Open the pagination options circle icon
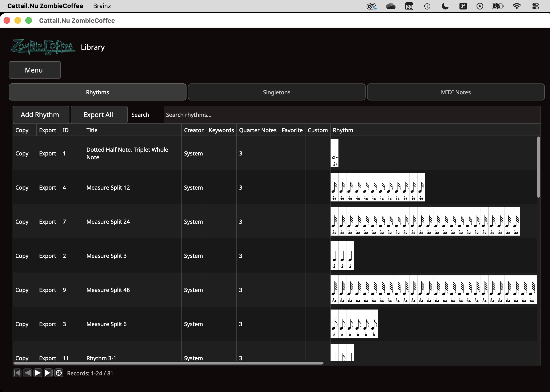Viewport: 550px width, 392px height. point(59,373)
